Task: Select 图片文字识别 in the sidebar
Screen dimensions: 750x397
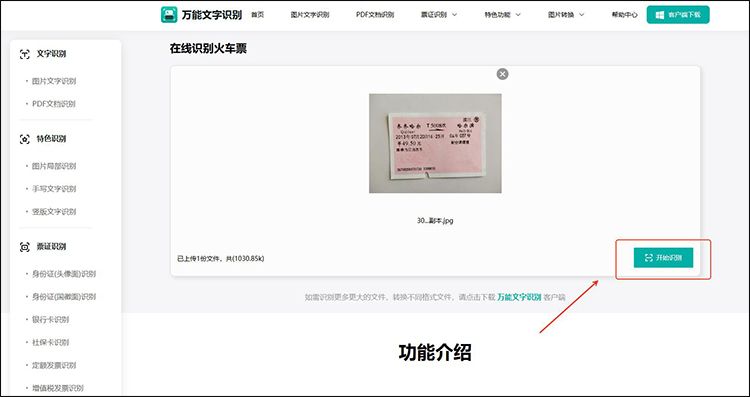Action: pos(54,81)
